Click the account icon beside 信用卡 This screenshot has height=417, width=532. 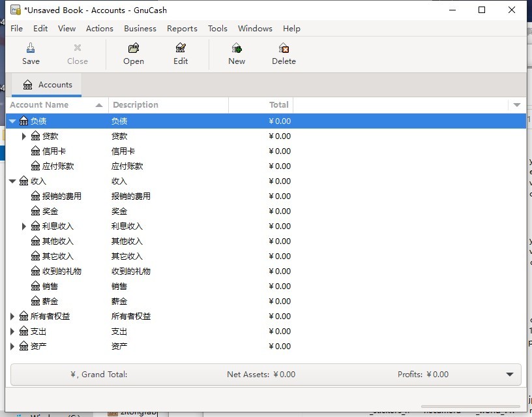point(35,151)
